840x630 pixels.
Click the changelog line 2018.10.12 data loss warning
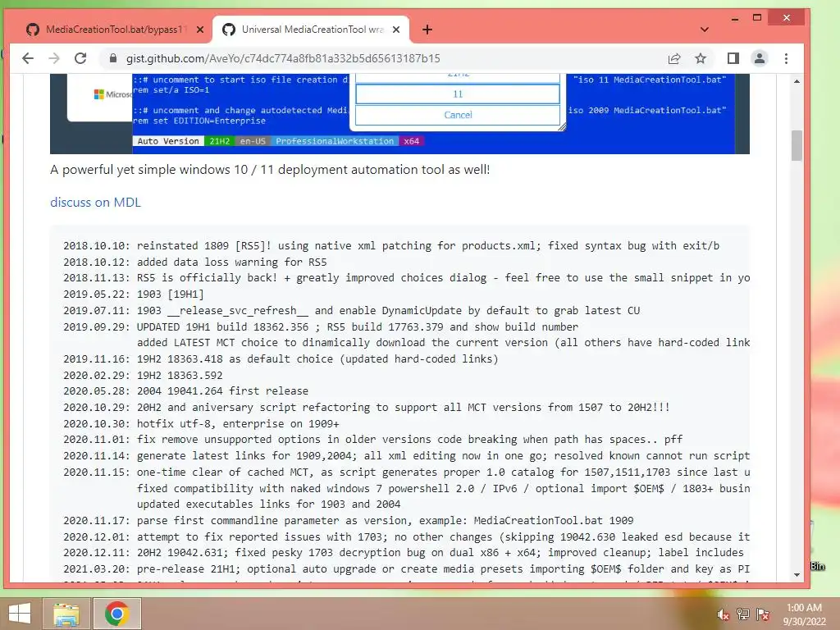click(x=195, y=262)
